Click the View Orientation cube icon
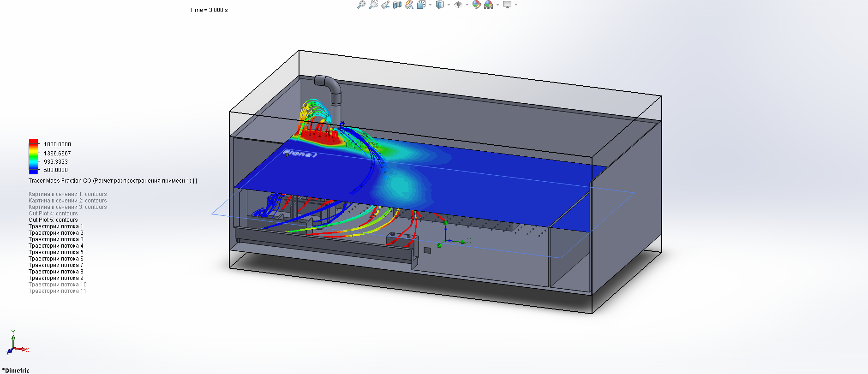This screenshot has width=868, height=374. click(x=421, y=5)
